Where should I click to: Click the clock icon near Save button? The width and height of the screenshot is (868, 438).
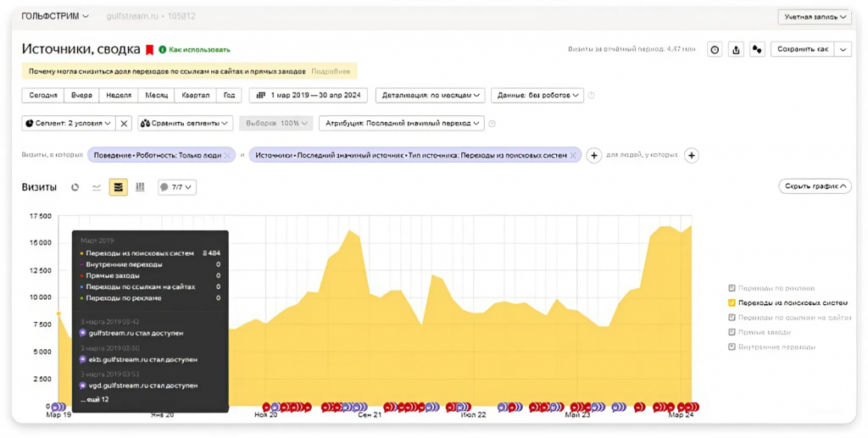(x=715, y=50)
